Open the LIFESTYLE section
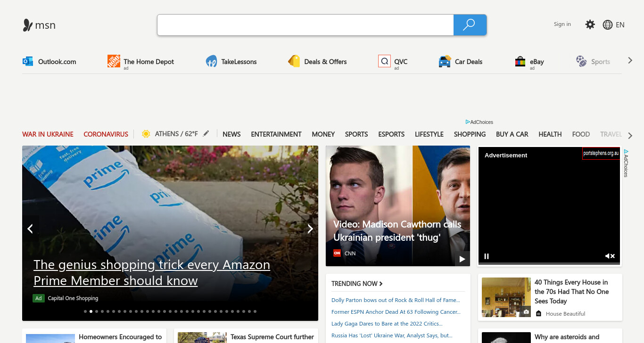644x343 pixels. 429,134
